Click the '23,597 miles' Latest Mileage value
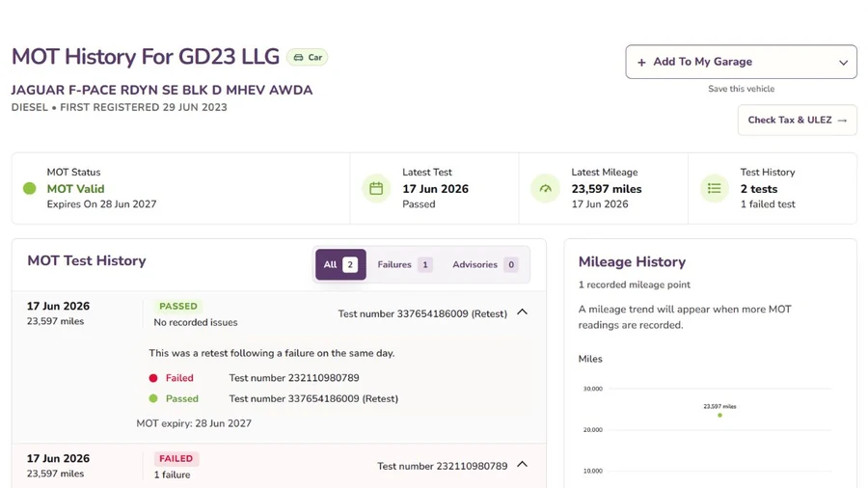This screenshot has height=488, width=868. (607, 189)
